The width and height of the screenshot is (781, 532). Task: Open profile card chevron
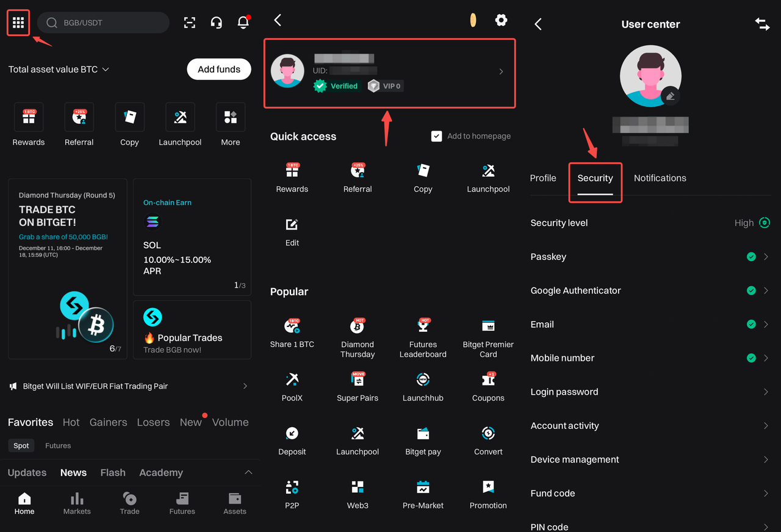point(501,71)
